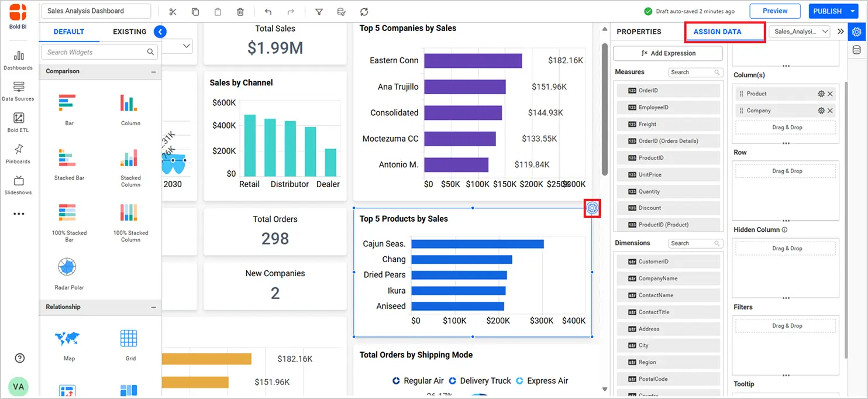Select the Quantity measure
This screenshot has width=868, height=399.
click(x=668, y=191)
